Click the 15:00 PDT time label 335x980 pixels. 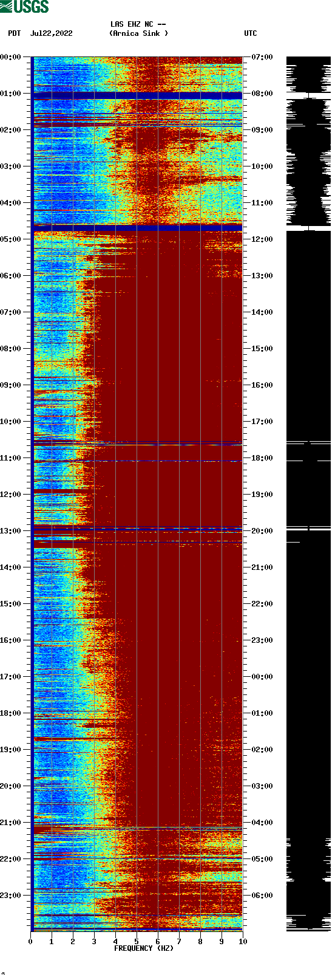pos(11,604)
